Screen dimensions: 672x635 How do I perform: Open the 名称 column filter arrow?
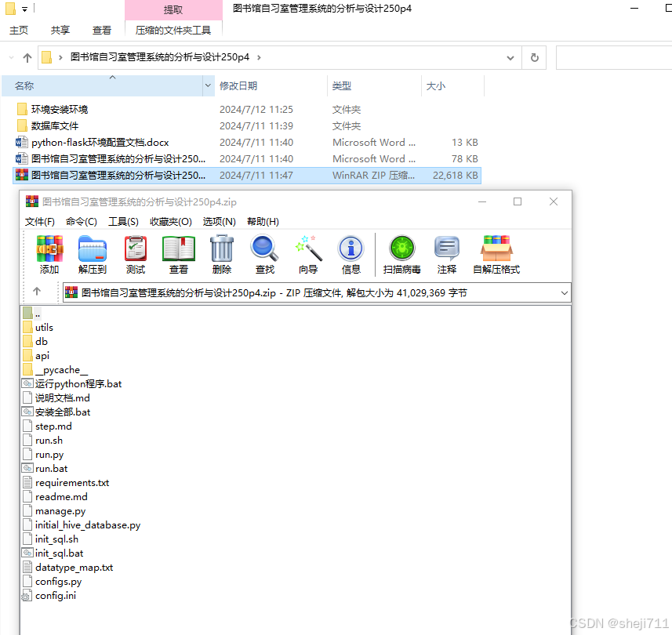pyautogui.click(x=206, y=85)
